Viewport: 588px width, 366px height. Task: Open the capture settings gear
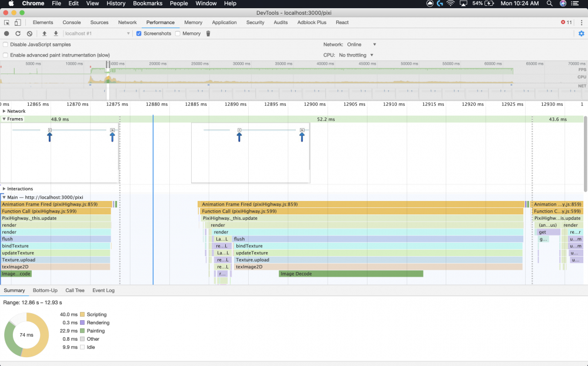tap(581, 33)
